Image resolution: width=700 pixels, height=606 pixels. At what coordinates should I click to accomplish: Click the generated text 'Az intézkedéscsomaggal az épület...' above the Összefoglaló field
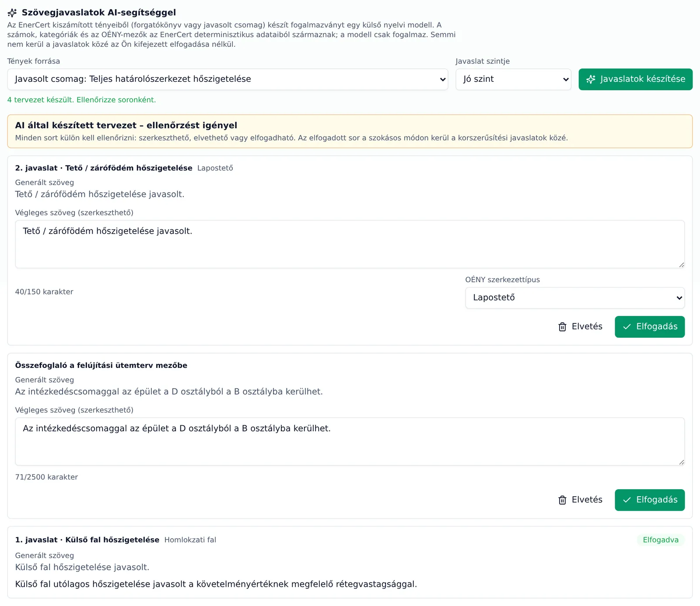[169, 392]
